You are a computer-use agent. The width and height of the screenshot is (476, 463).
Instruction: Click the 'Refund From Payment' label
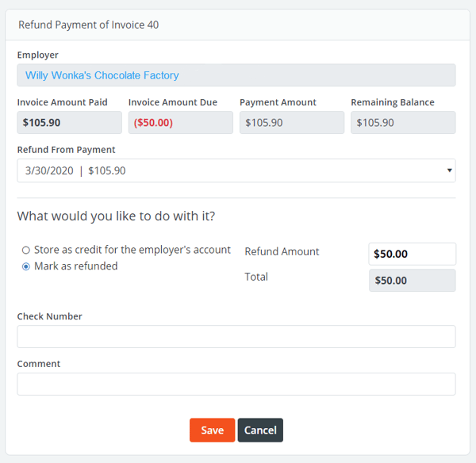pyautogui.click(x=66, y=149)
